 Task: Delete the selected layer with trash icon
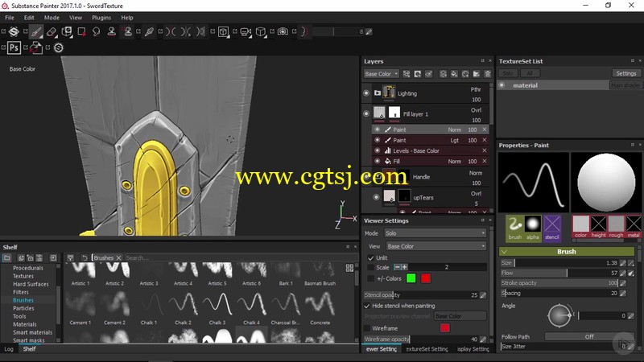tap(488, 74)
